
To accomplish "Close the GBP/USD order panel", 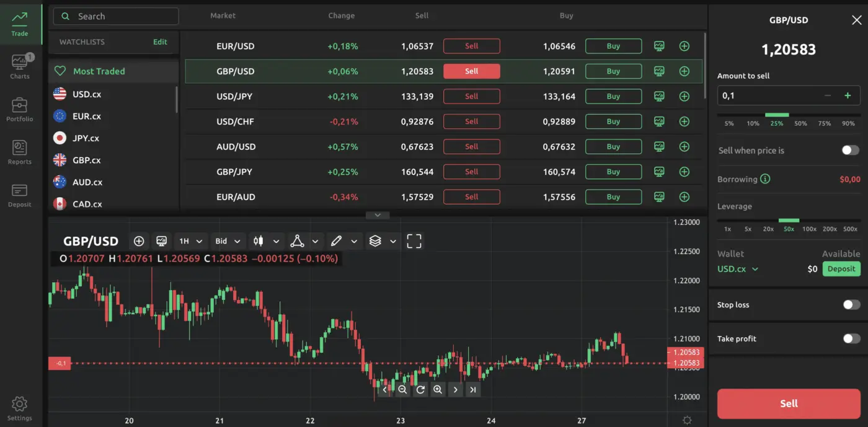I will pyautogui.click(x=856, y=20).
